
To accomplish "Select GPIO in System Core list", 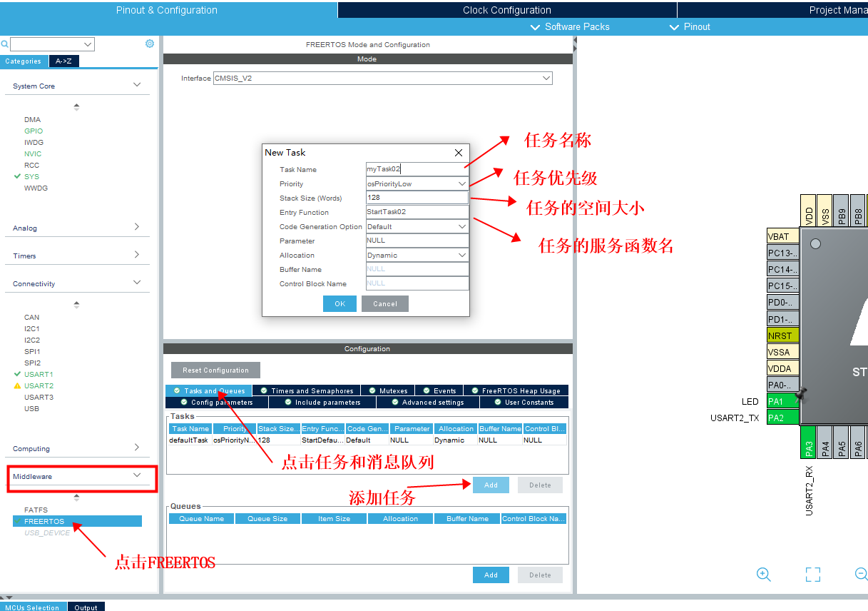I will tap(34, 131).
